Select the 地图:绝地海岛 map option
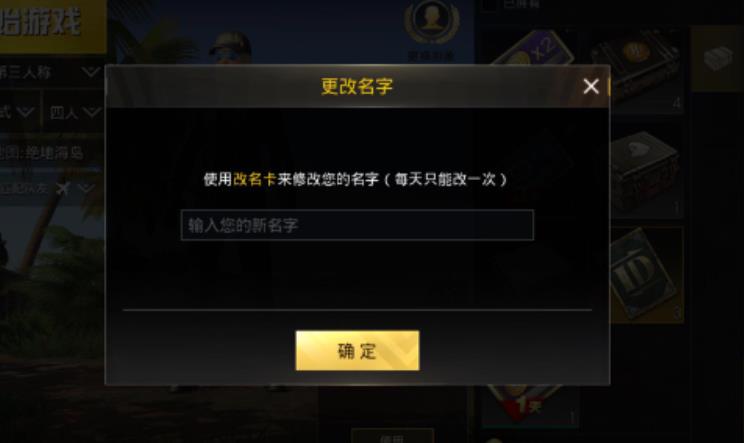Image resolution: width=744 pixels, height=443 pixels. click(43, 153)
